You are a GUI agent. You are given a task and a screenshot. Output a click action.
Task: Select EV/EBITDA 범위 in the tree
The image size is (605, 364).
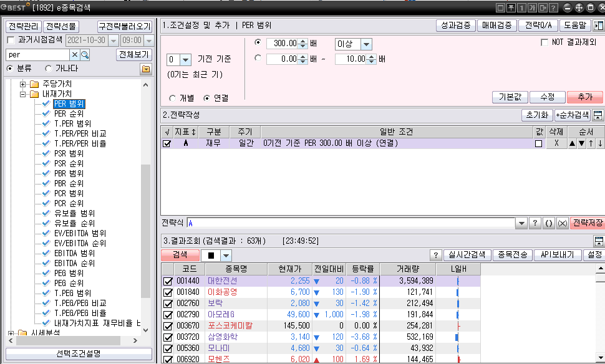[80, 233]
